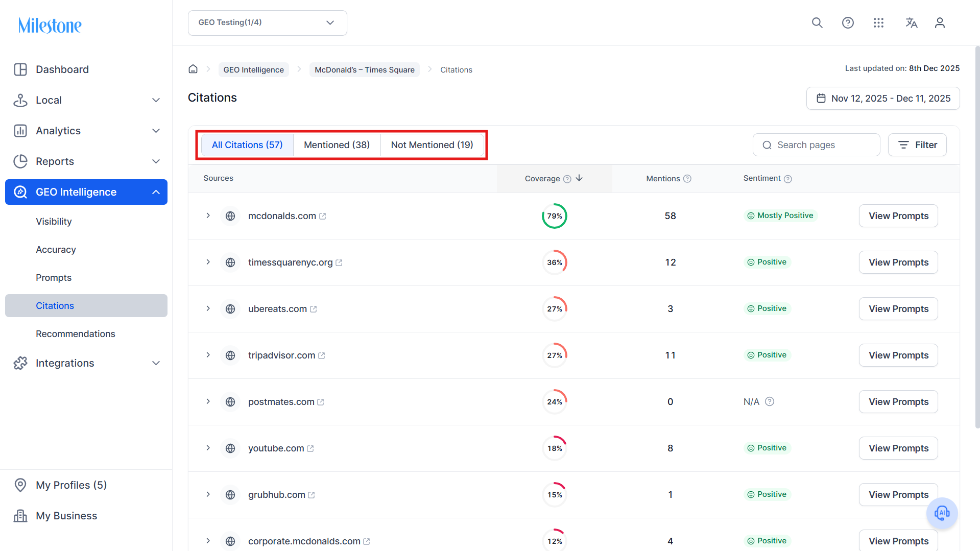Image resolution: width=980 pixels, height=551 pixels.
Task: View Prompts for ubereats.com
Action: [x=898, y=309]
